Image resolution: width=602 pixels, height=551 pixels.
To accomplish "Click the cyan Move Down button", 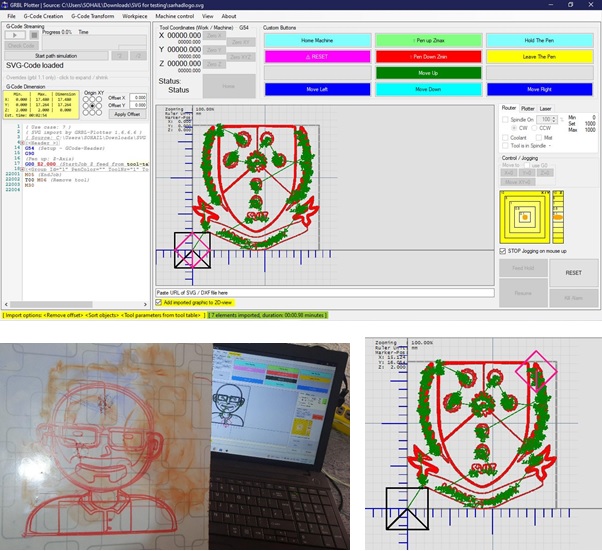I will click(x=428, y=89).
